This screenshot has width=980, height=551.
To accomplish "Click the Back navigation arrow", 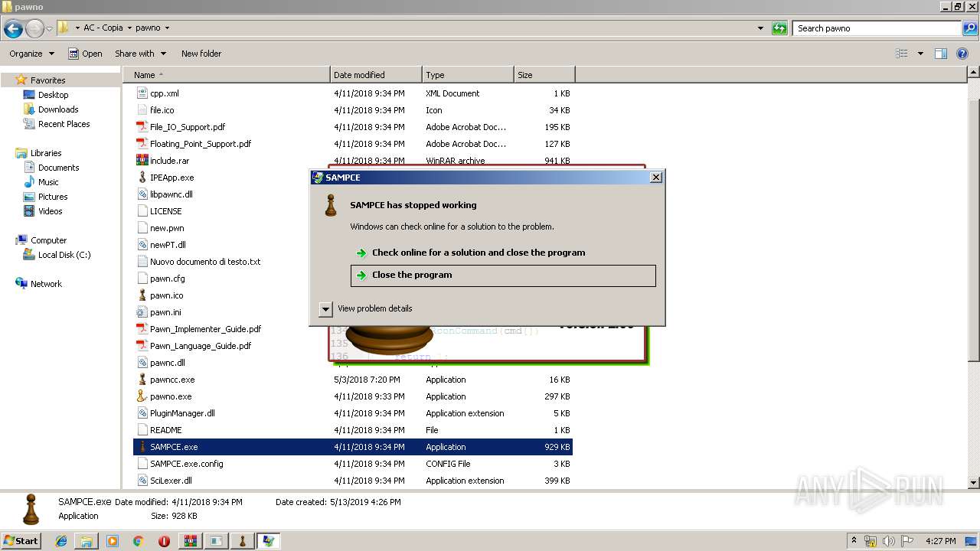I will pos(13,29).
